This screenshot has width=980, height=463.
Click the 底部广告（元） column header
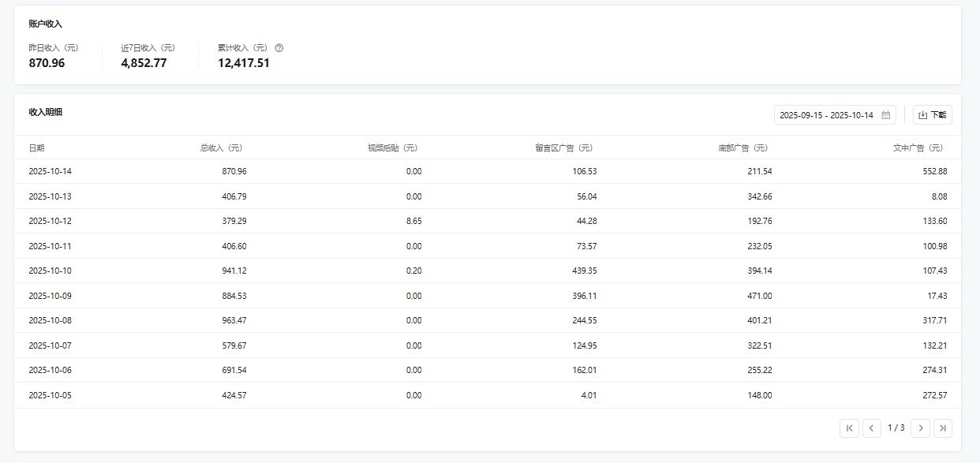742,147
